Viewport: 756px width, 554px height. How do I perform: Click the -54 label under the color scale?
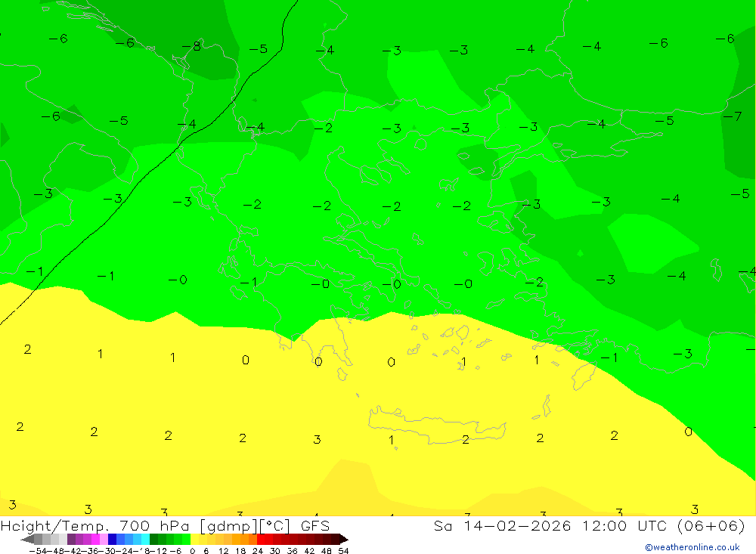38,551
